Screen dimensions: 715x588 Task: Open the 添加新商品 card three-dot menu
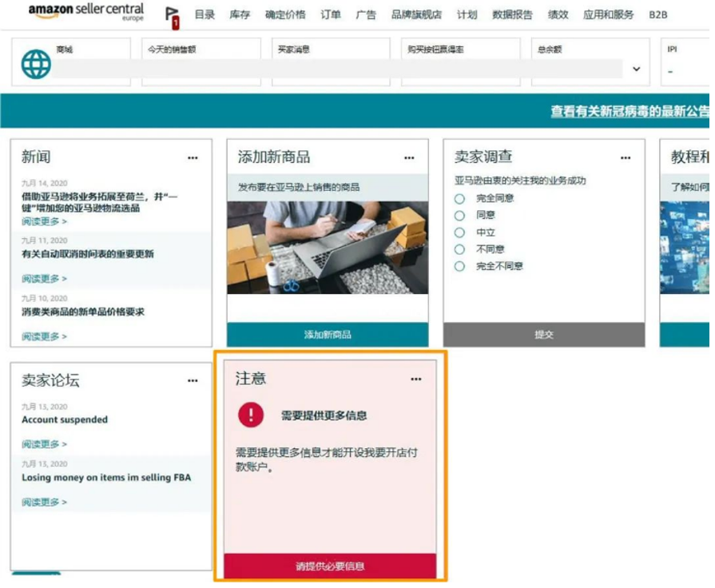click(409, 158)
